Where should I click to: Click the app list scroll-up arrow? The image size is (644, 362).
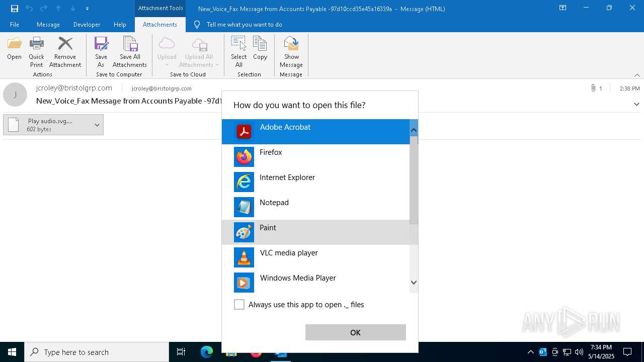point(414,130)
